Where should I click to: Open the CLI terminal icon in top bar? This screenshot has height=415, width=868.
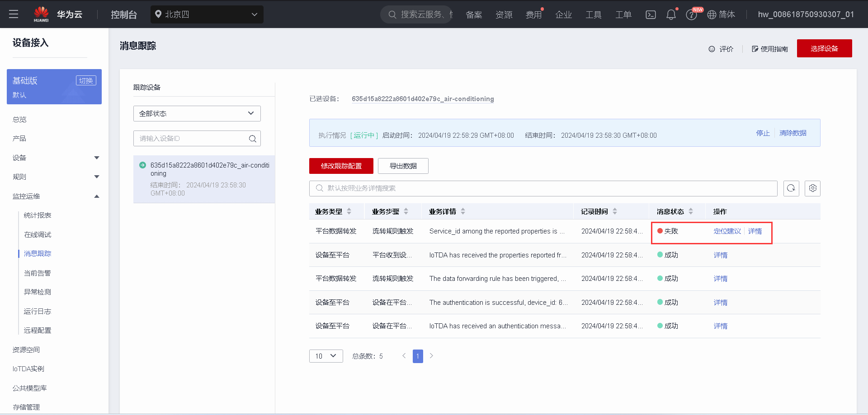click(651, 14)
